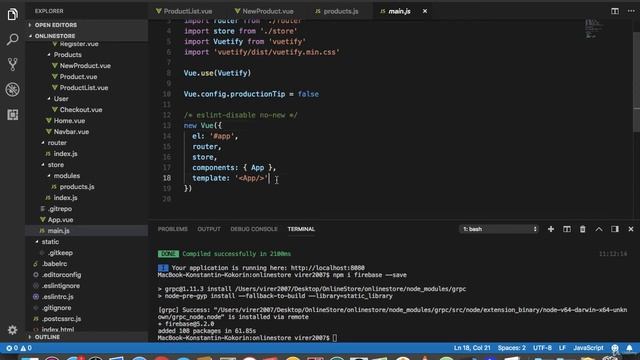640x360 pixels.
Task: Click the localhost:8080 link in terminal
Action: (x=327, y=268)
